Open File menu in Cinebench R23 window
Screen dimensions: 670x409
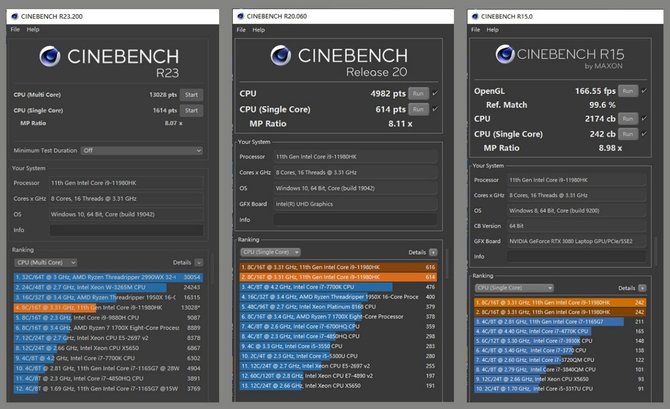click(15, 29)
